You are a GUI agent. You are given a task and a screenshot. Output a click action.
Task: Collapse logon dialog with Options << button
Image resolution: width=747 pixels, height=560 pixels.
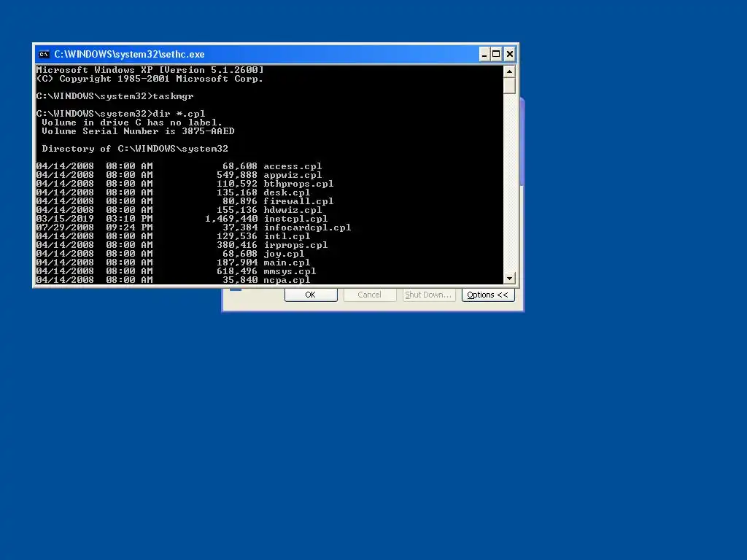tap(488, 295)
